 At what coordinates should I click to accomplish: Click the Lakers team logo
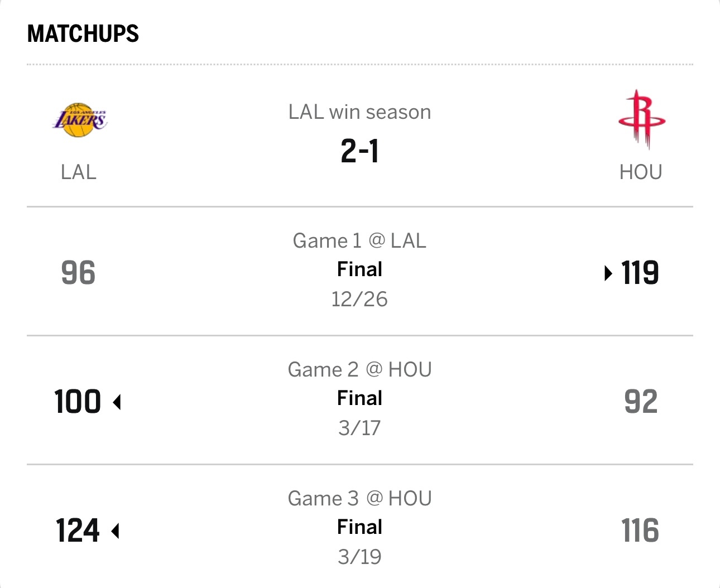pos(79,120)
